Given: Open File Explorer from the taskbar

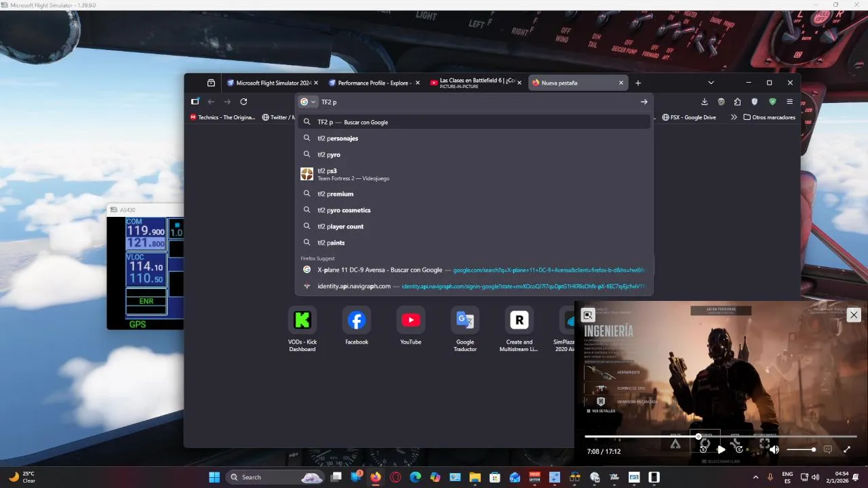Looking at the screenshot, I should pyautogui.click(x=475, y=477).
